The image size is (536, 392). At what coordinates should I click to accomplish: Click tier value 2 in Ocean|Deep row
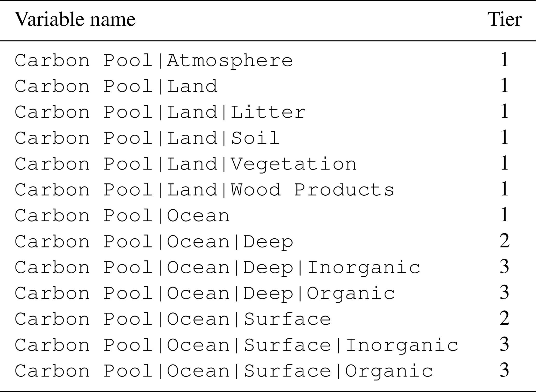coord(504,241)
